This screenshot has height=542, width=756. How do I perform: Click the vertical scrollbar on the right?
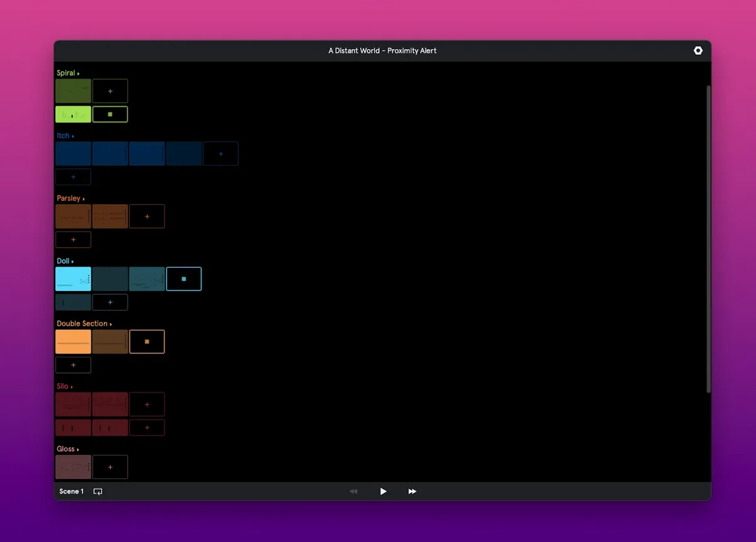[x=708, y=239]
